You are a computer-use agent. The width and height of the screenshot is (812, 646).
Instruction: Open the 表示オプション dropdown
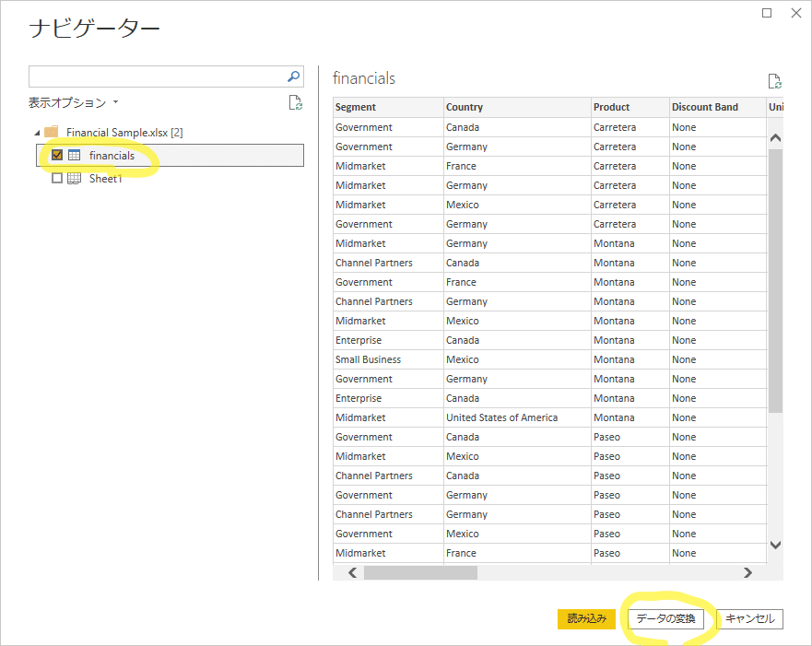tap(73, 102)
